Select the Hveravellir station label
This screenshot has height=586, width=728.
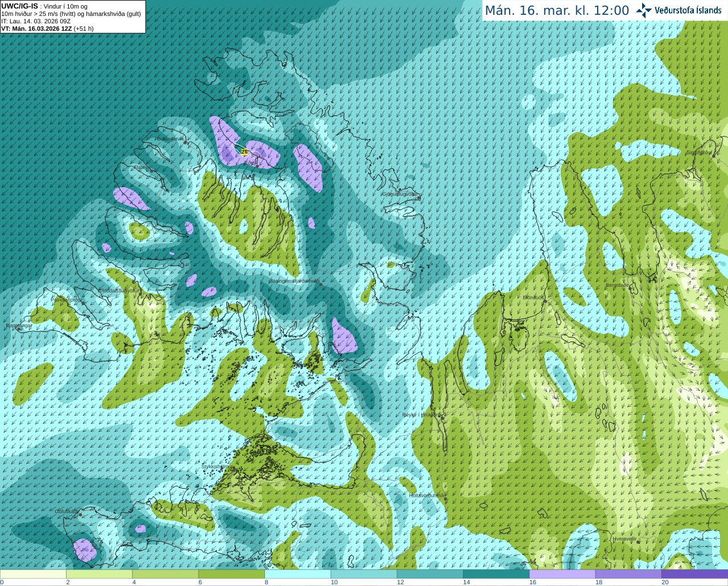[624, 538]
